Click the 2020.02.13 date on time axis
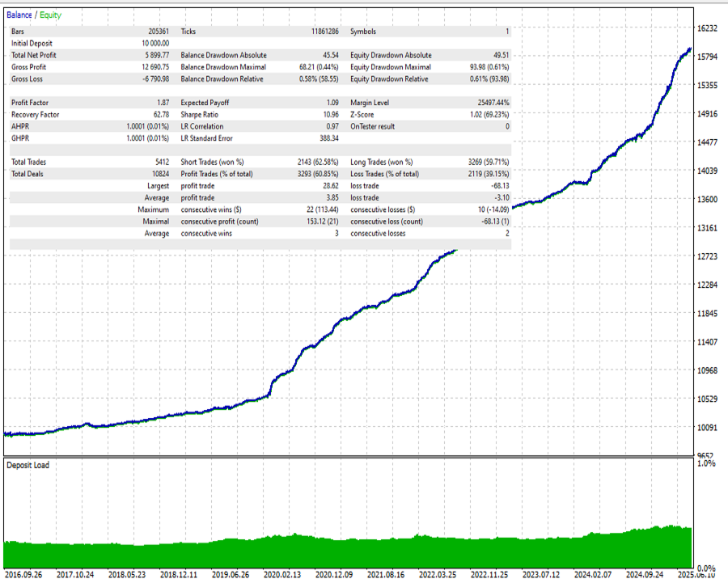The width and height of the screenshot is (728, 583). tap(281, 575)
